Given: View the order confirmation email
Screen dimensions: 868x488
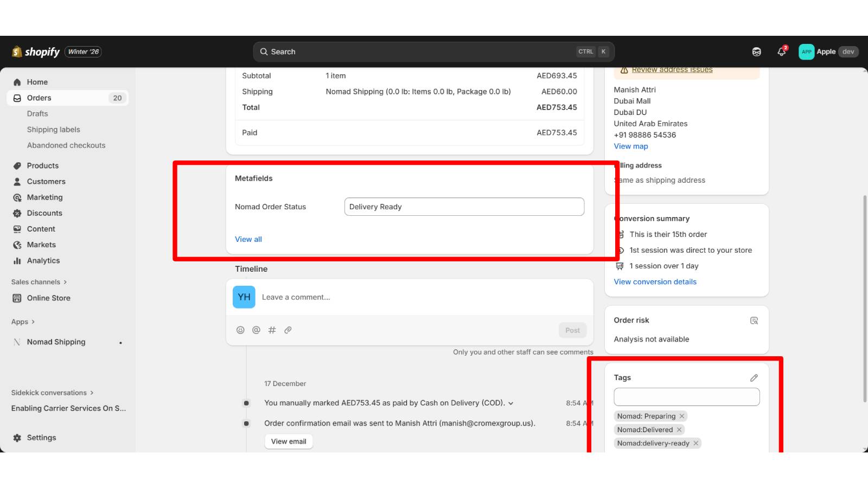Looking at the screenshot, I should tap(288, 441).
